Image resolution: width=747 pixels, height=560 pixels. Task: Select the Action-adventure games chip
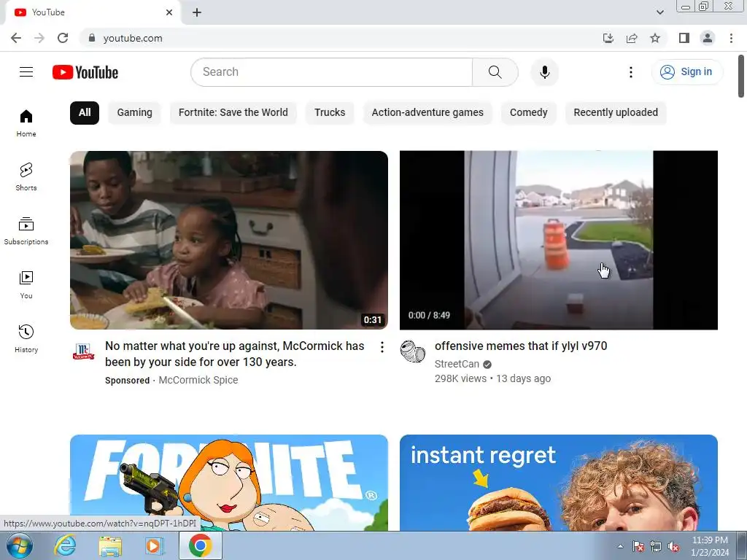pyautogui.click(x=427, y=113)
